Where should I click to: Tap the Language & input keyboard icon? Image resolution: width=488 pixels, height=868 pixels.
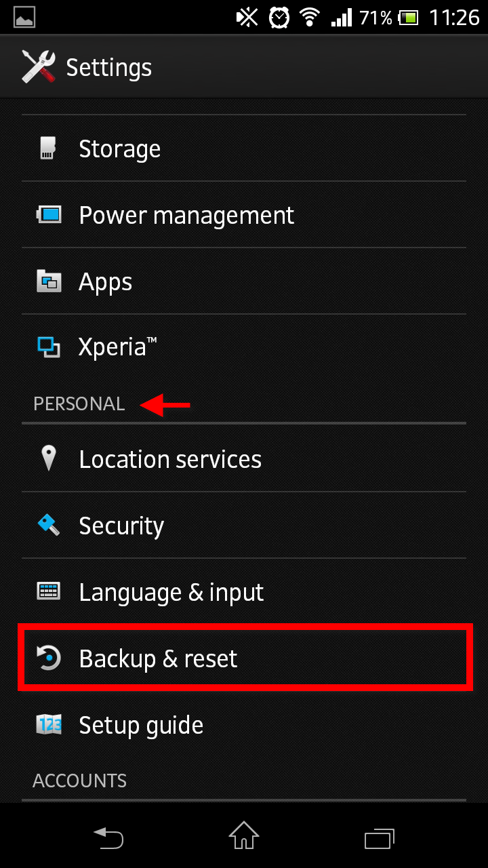47,591
